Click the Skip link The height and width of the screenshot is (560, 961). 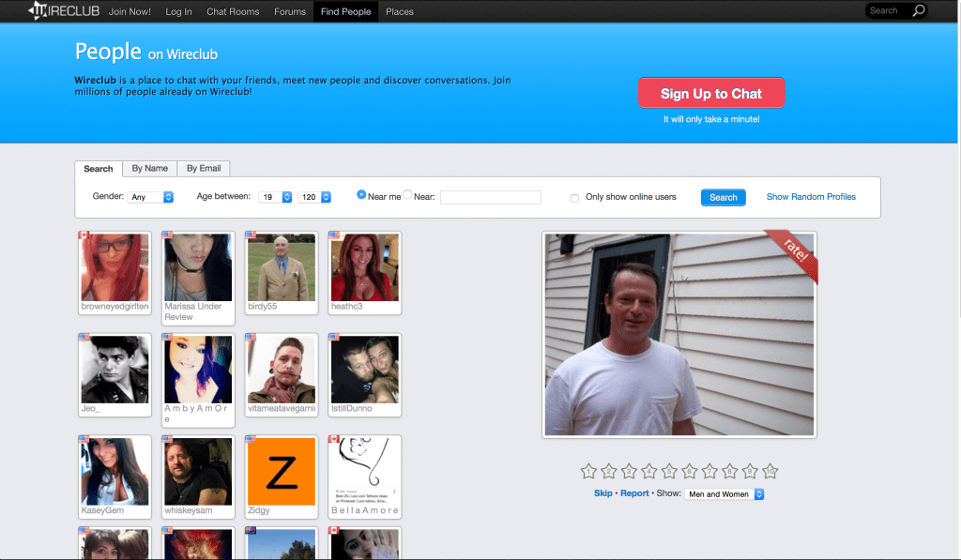pyautogui.click(x=603, y=493)
